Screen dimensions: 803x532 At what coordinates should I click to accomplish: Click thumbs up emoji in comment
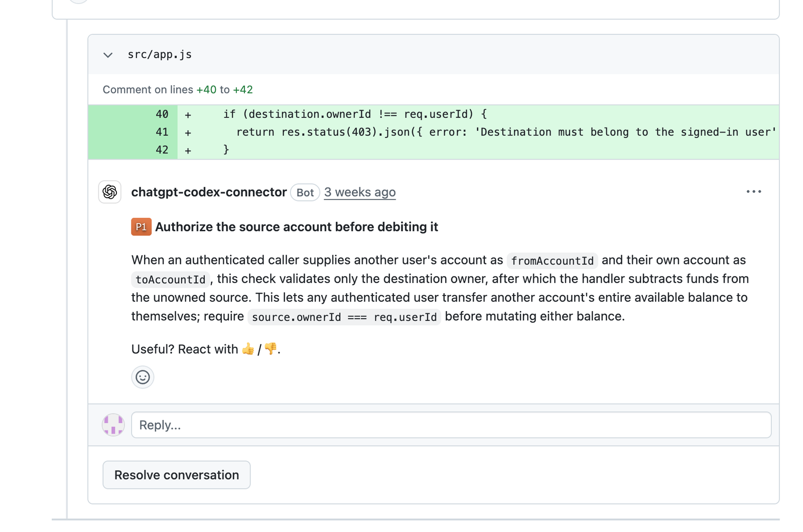tap(248, 349)
